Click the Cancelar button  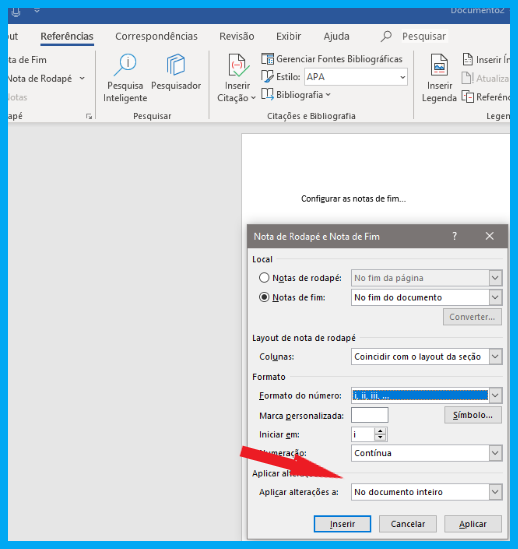[408, 524]
